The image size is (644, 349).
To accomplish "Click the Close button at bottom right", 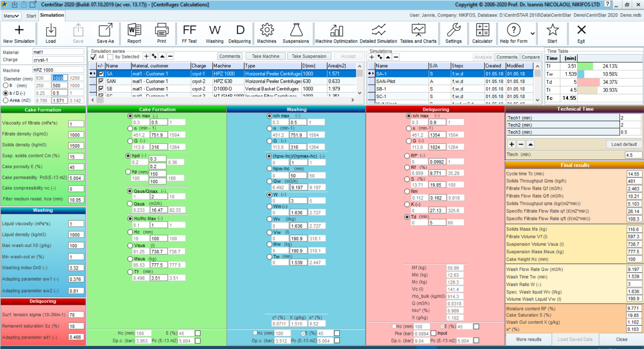I will (622, 339).
